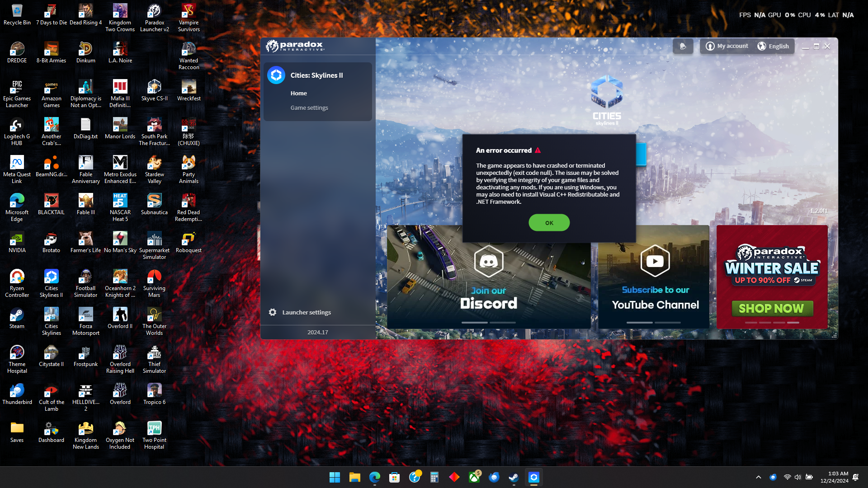Open Game settings in launcher sidebar
Screen dimensions: 868x488
point(309,108)
